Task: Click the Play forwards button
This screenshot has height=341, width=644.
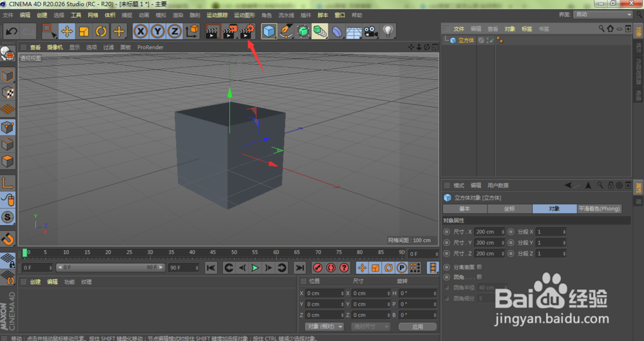Action: tap(255, 268)
